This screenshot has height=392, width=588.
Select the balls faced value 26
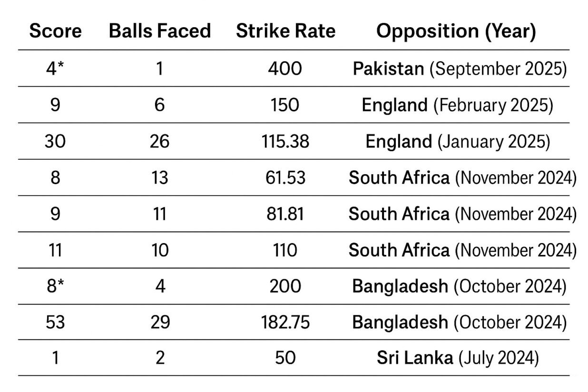point(159,141)
